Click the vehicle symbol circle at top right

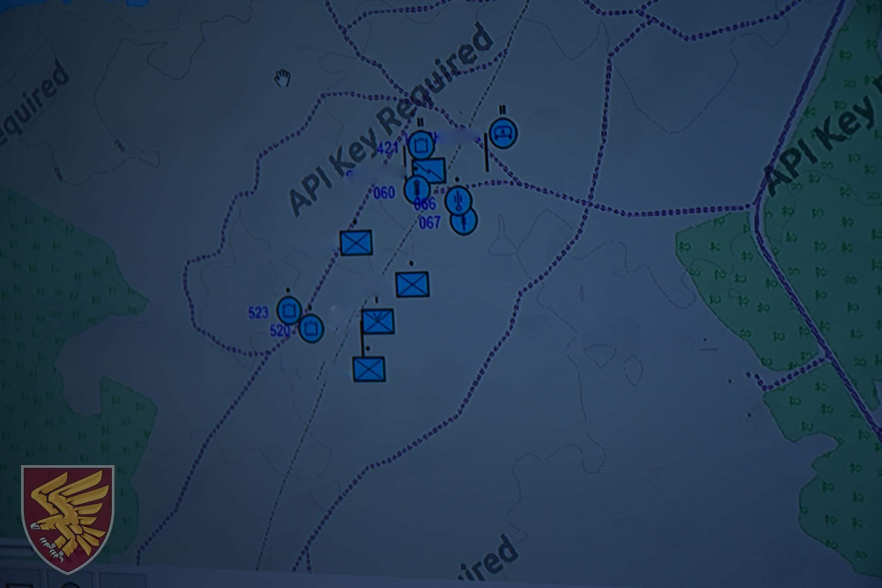point(503,133)
